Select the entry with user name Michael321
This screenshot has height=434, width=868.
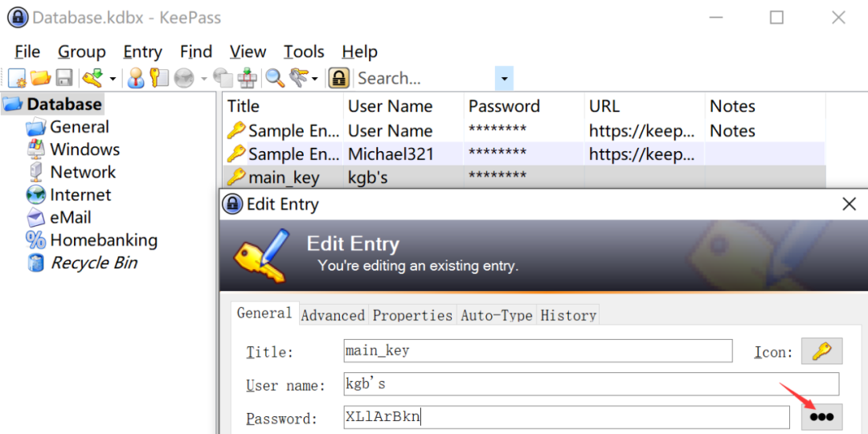[524, 154]
